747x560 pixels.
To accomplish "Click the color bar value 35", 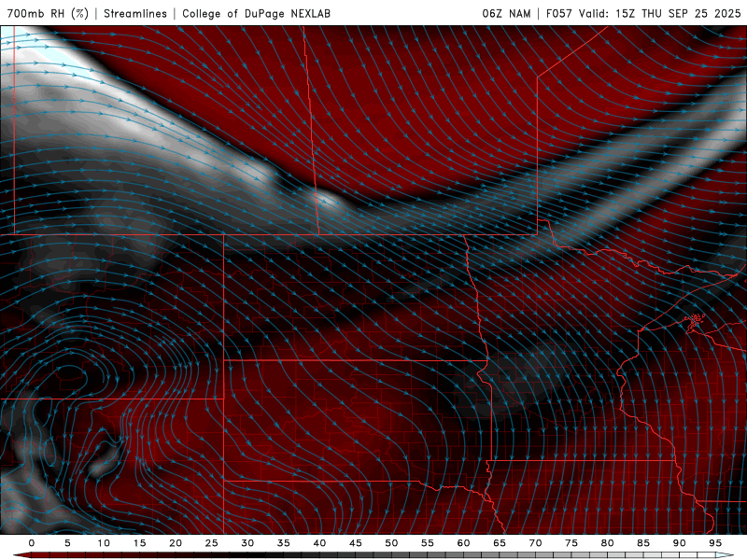I will point(284,543).
